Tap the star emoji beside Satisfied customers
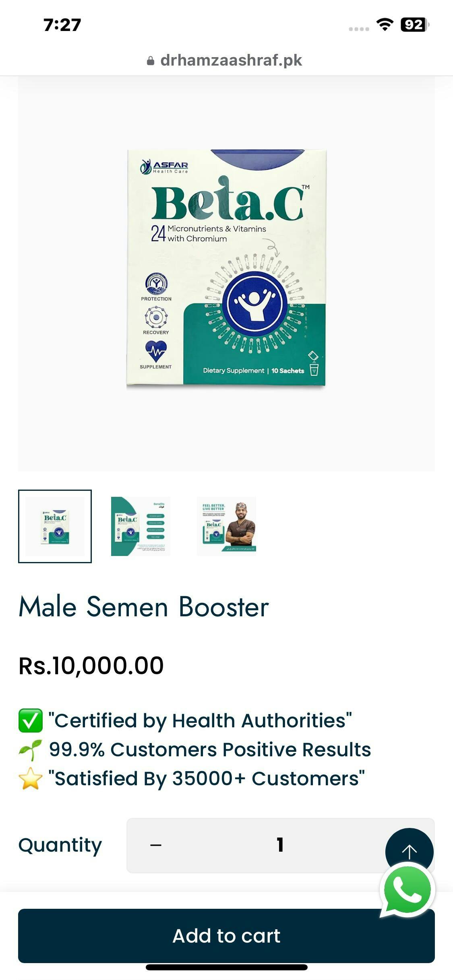453x980 pixels. click(31, 778)
